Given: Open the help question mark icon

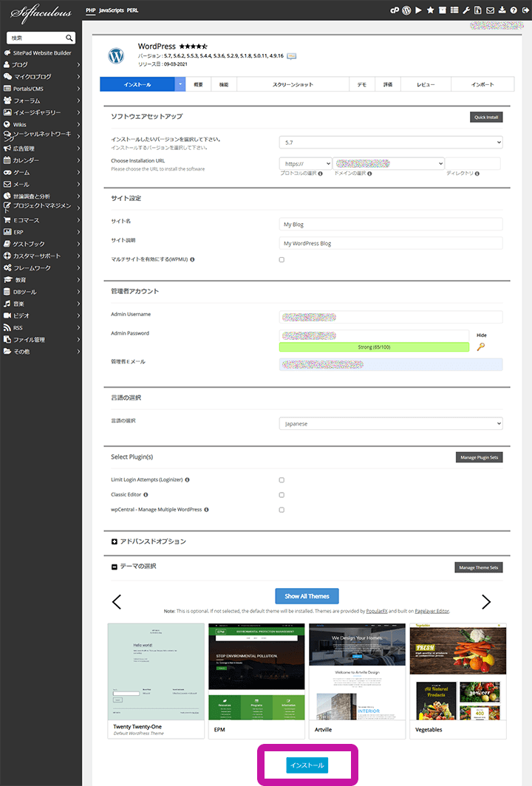Looking at the screenshot, I should pos(513,11).
